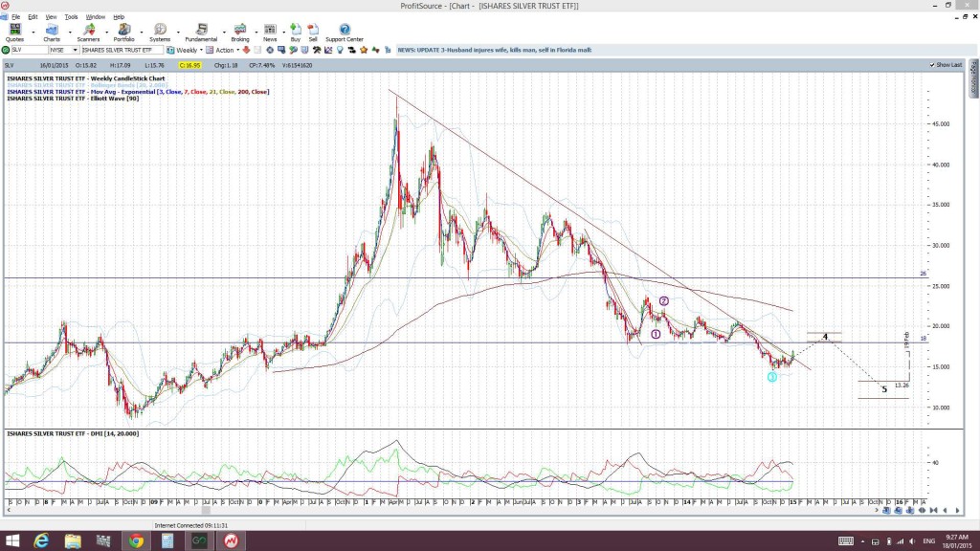Click the Elliott Wave [90] legend text
The width and height of the screenshot is (980, 551).
pyautogui.click(x=73, y=99)
